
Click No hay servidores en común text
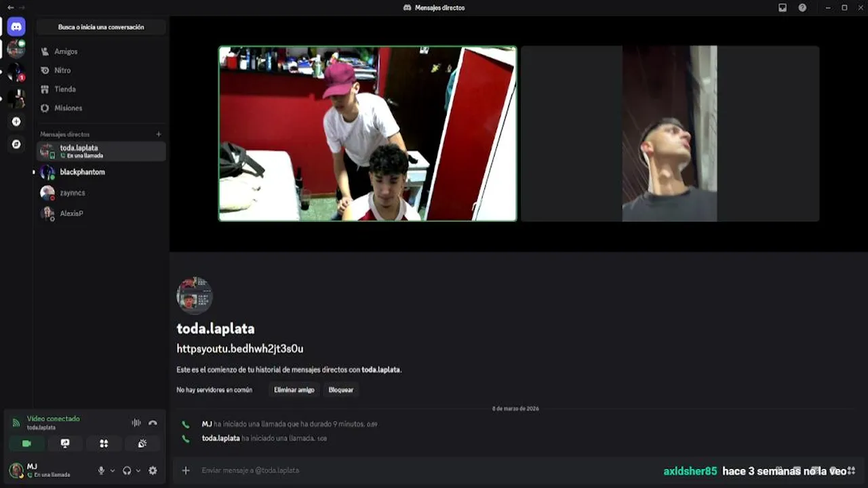tap(214, 390)
